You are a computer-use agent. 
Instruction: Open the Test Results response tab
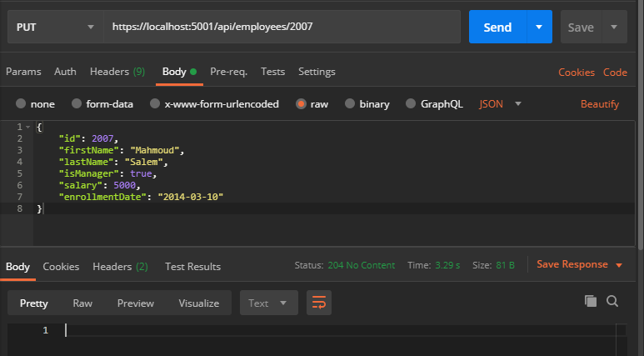192,267
